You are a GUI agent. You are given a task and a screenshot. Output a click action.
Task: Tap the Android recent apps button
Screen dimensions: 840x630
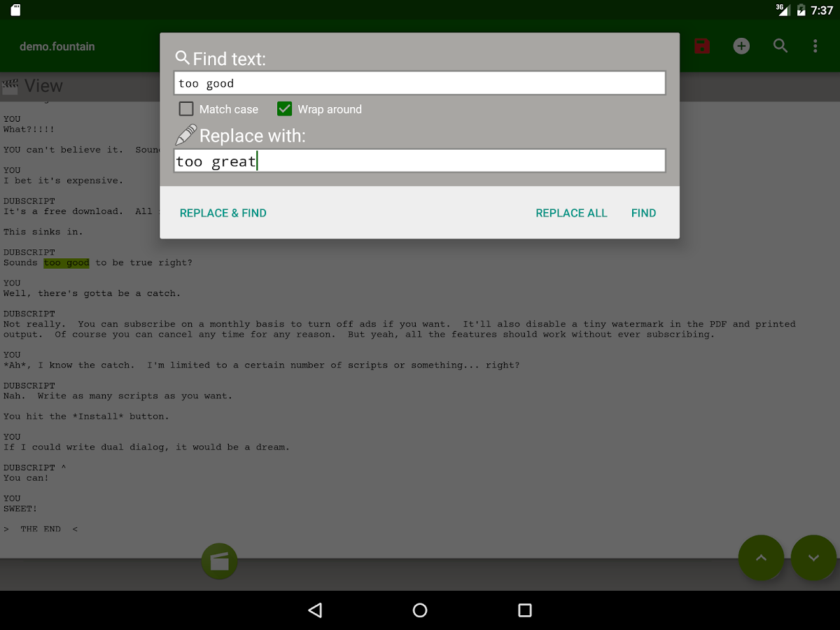525,610
